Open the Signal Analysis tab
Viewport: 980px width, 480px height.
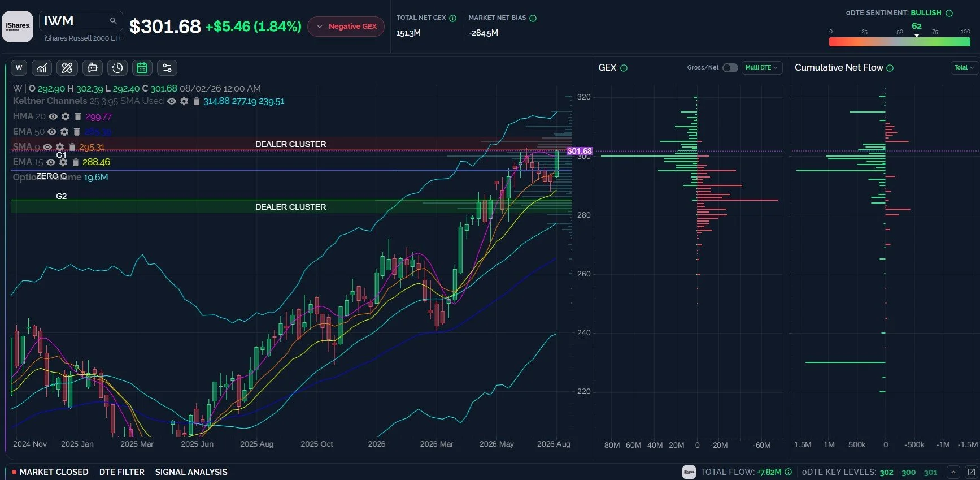pos(191,472)
